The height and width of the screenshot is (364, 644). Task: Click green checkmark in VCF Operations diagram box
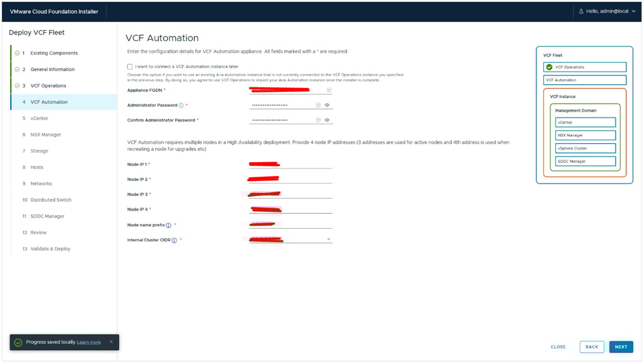click(549, 67)
